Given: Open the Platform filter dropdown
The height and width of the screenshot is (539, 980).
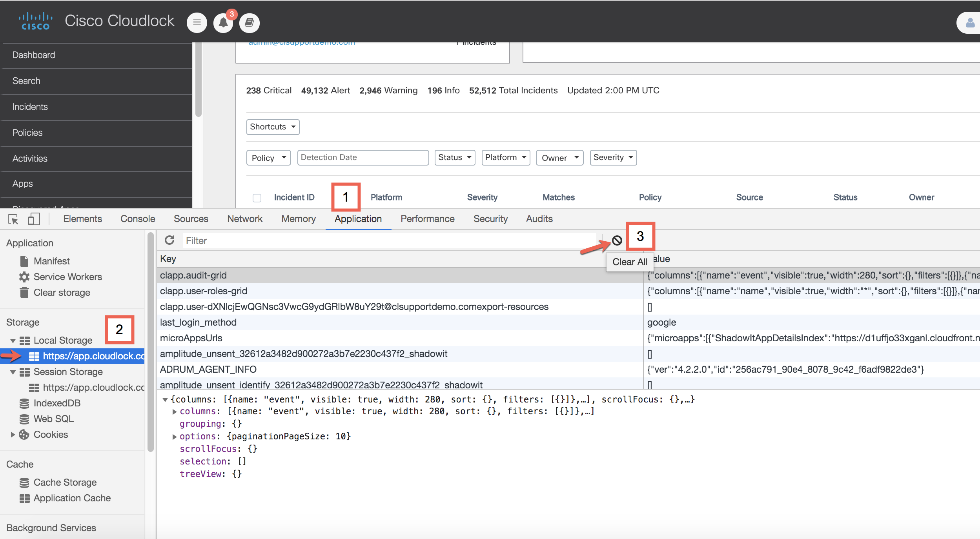Looking at the screenshot, I should click(x=506, y=157).
